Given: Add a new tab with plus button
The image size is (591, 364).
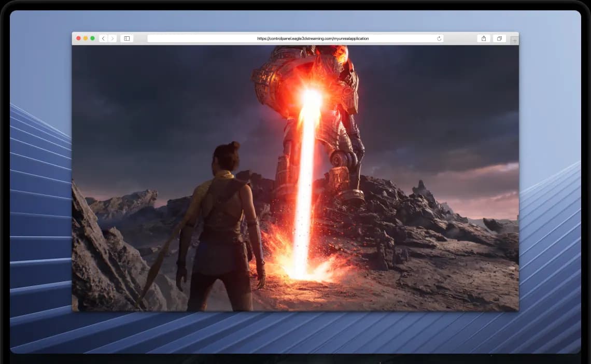Looking at the screenshot, I should 514,40.
